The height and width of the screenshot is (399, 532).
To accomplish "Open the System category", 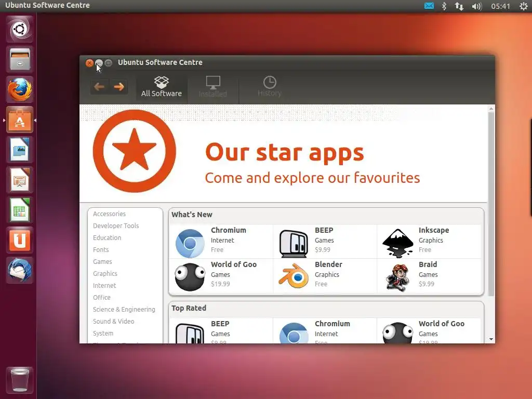I will click(x=103, y=333).
